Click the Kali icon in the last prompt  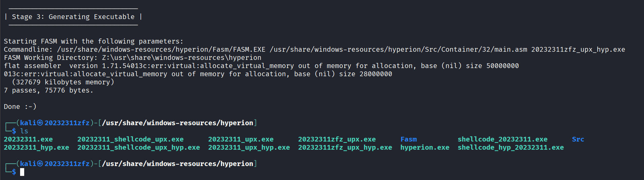click(x=40, y=164)
